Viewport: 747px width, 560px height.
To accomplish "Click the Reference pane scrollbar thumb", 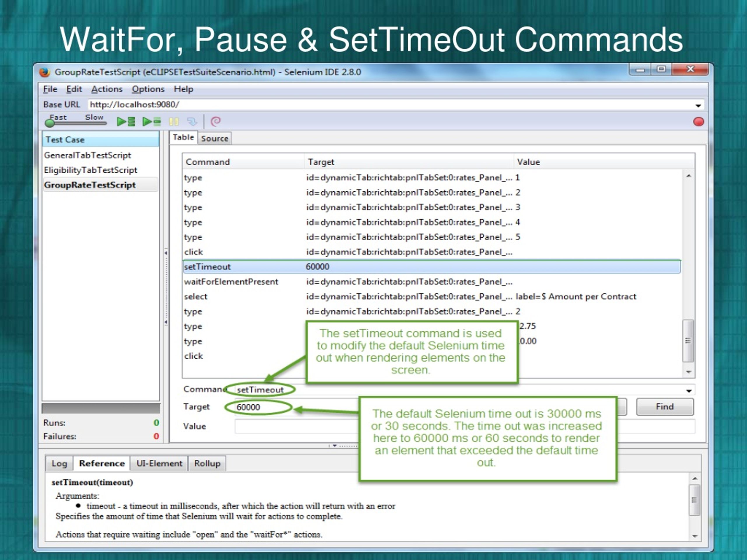I will tap(694, 500).
